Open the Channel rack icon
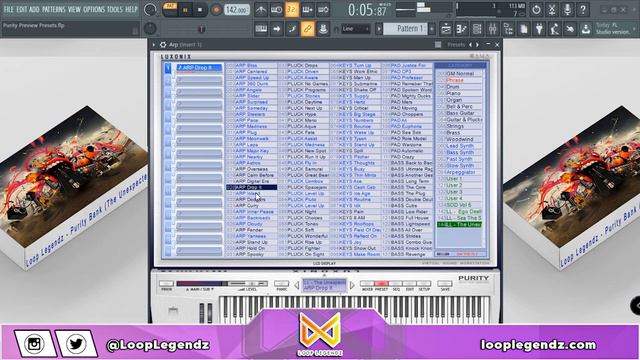The width and height of the screenshot is (640, 360). coord(477,29)
